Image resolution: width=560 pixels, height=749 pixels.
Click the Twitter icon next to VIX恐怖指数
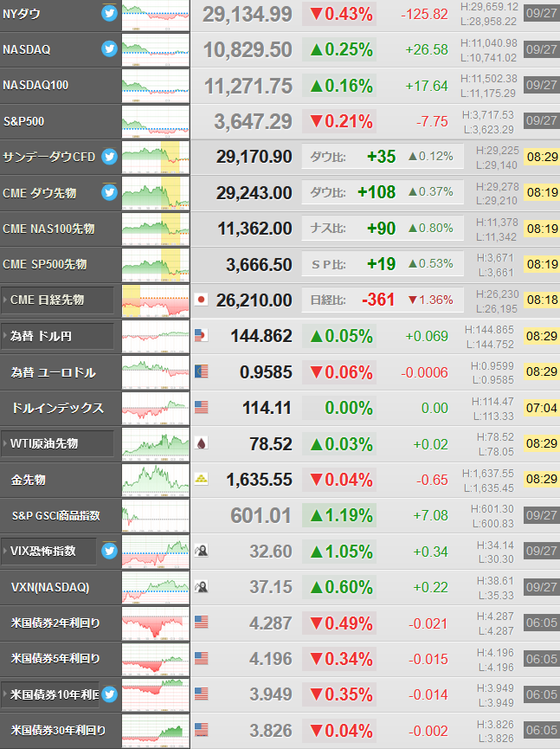click(109, 551)
